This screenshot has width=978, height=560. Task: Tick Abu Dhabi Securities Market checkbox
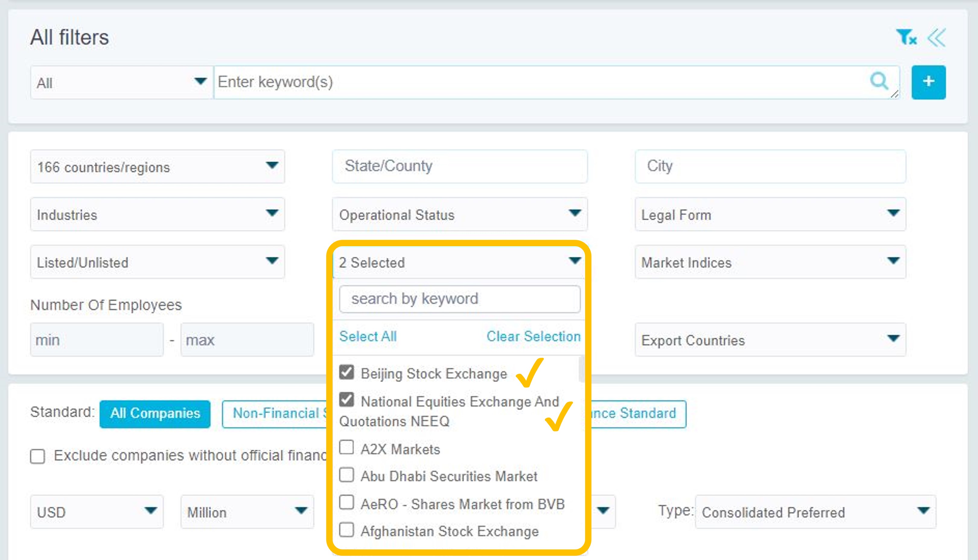(x=346, y=475)
